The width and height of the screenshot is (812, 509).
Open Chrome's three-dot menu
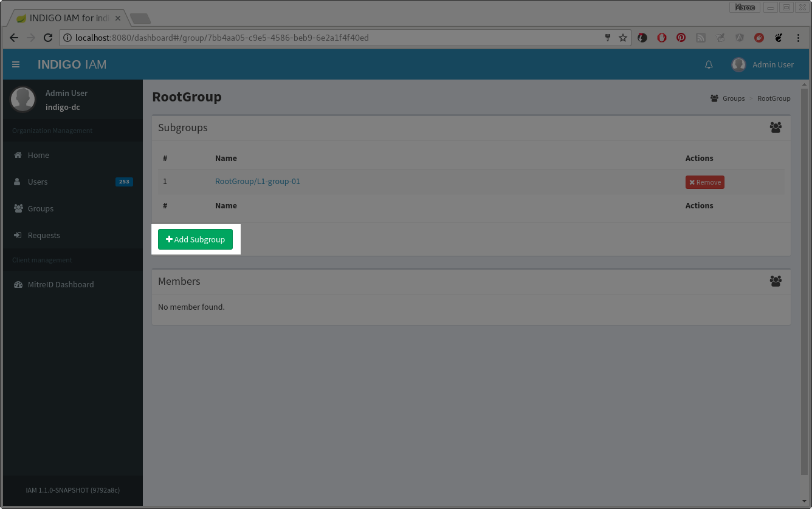[x=798, y=38]
